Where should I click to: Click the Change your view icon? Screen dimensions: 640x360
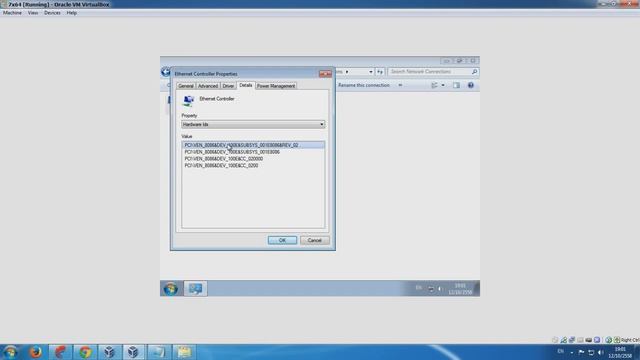coord(434,85)
